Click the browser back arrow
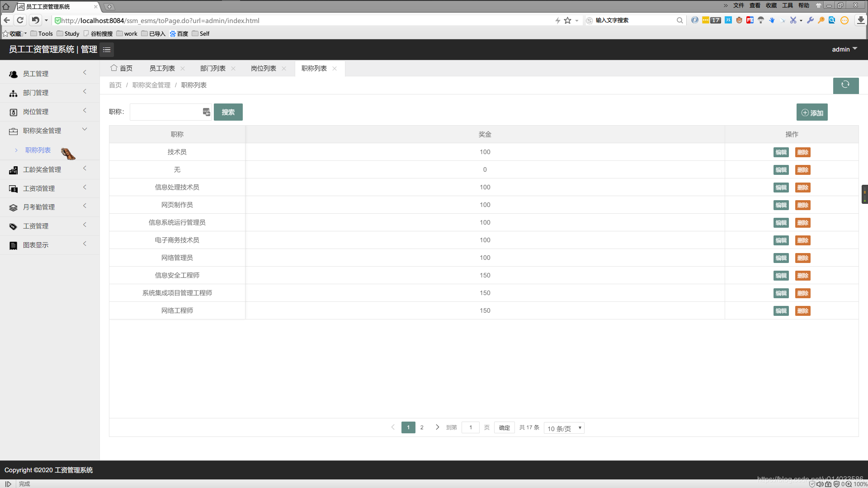Screen dimensions: 868x488 point(7,20)
